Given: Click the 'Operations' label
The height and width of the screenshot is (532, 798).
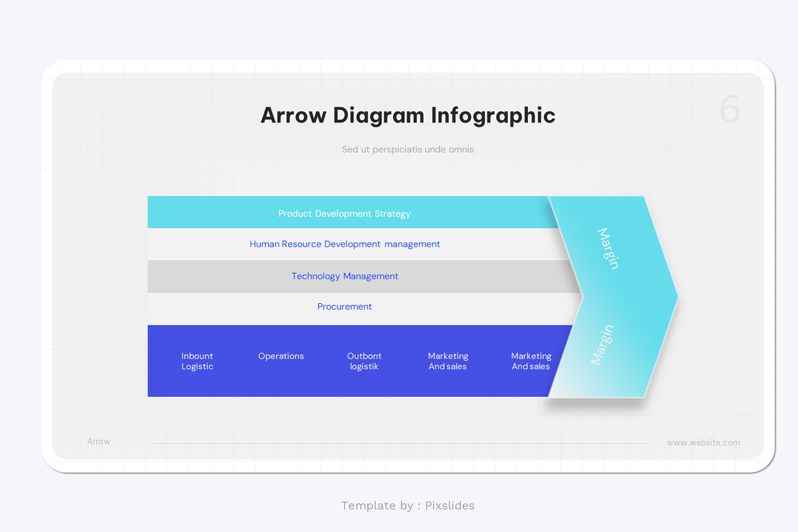Looking at the screenshot, I should coord(281,356).
